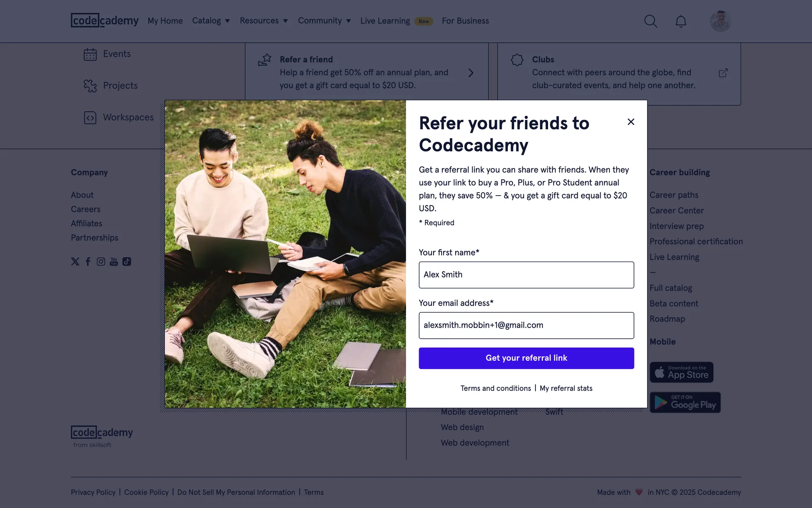Open the user profile avatar
The height and width of the screenshot is (508, 812).
[720, 21]
